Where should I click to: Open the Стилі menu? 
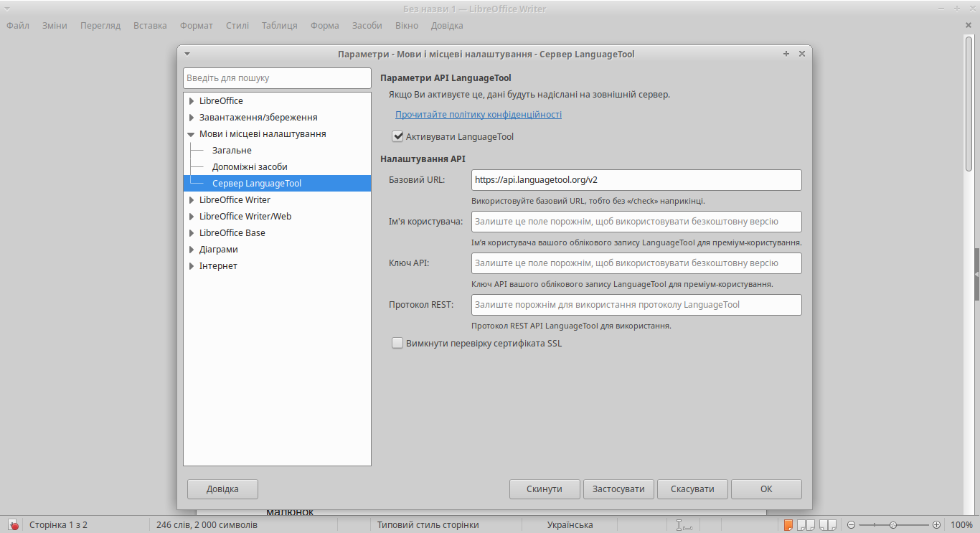[237, 26]
